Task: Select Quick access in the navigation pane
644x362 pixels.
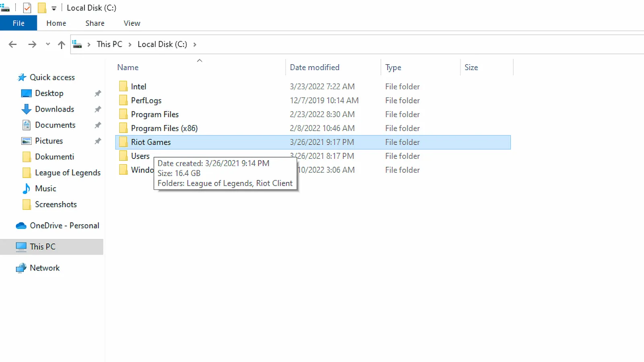Action: click(x=52, y=77)
